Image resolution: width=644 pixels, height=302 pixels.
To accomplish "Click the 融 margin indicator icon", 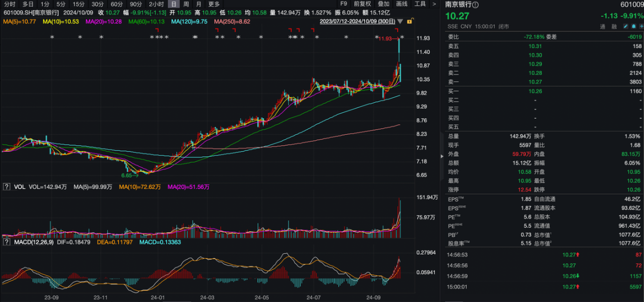I will click(x=614, y=26).
